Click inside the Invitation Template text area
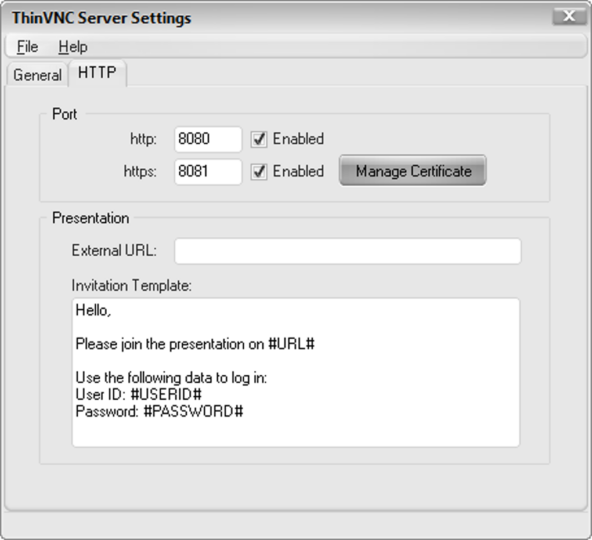Viewport: 592px width, 540px height. [x=296, y=373]
